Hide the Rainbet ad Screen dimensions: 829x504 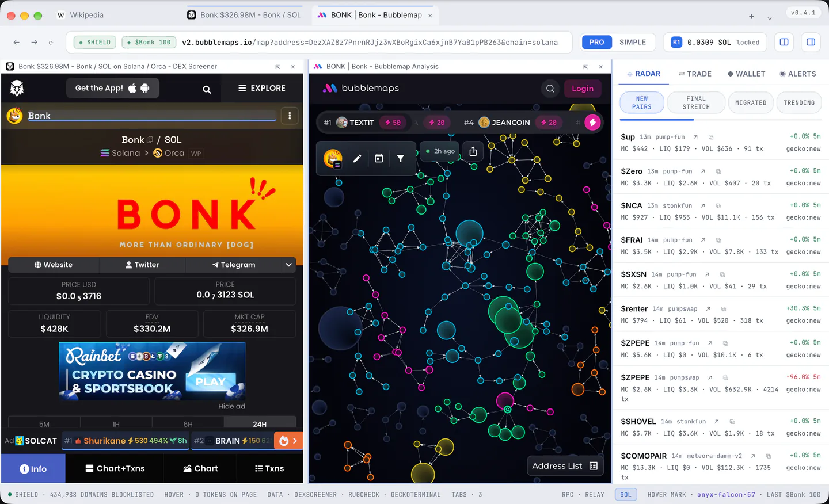231,406
